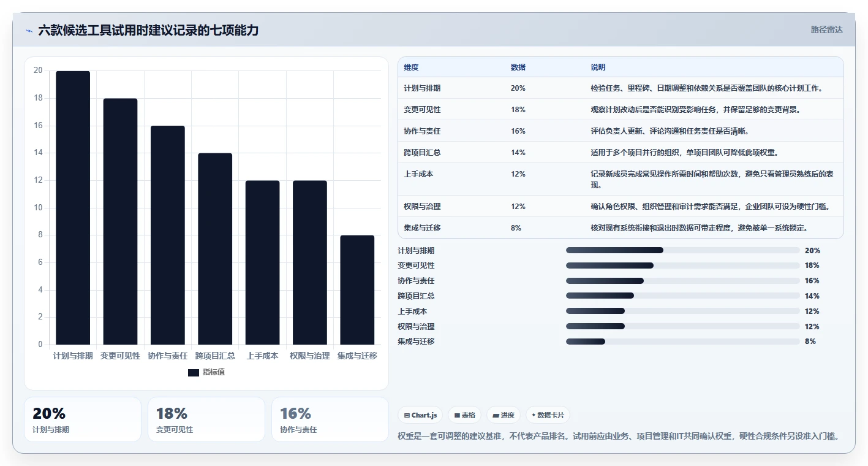Click the 数据卡片 chip
Viewport: 868px width, 466px height.
pyautogui.click(x=548, y=415)
